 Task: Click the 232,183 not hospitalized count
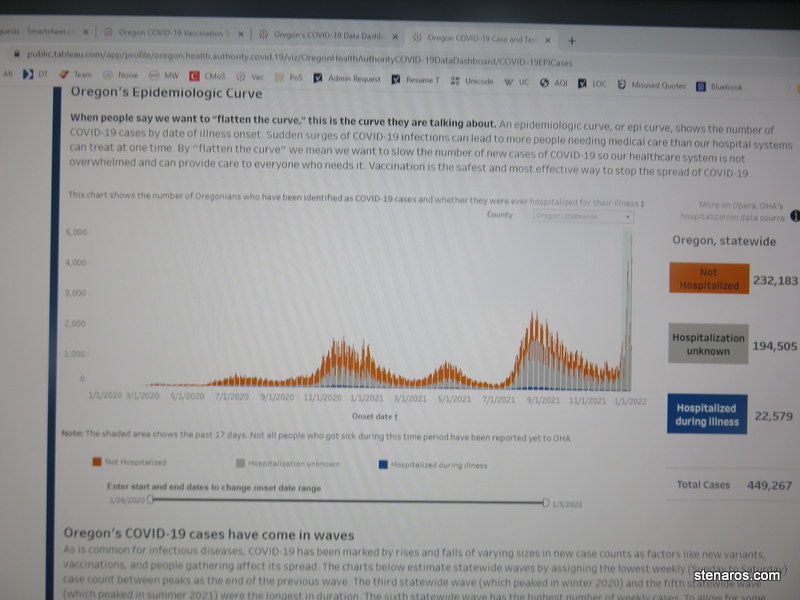(776, 281)
